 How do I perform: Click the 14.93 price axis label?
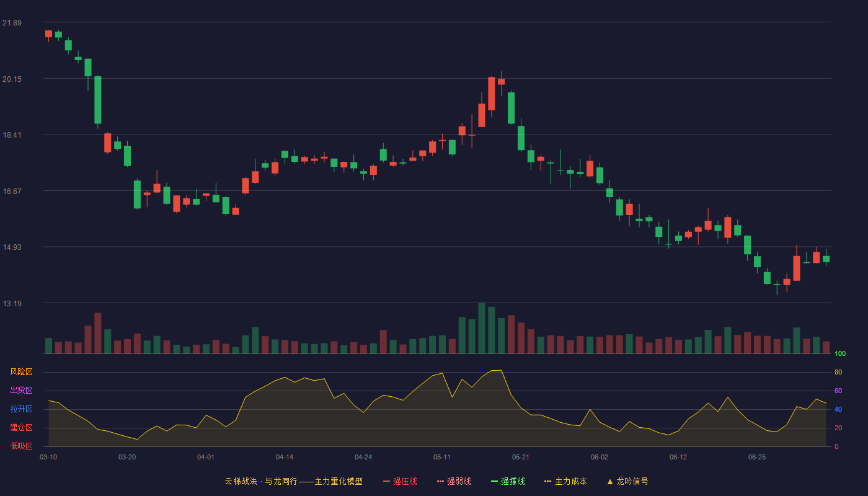(12, 247)
